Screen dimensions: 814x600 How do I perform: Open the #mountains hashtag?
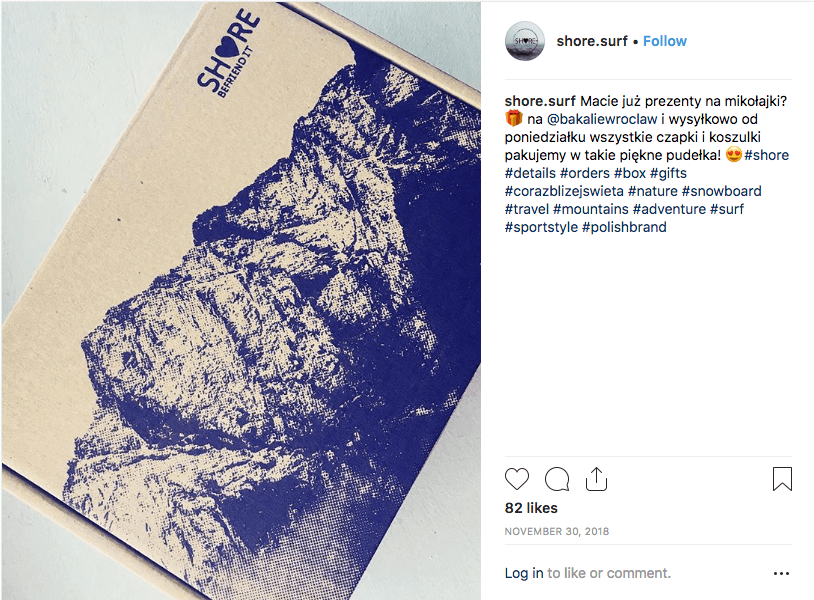591,209
